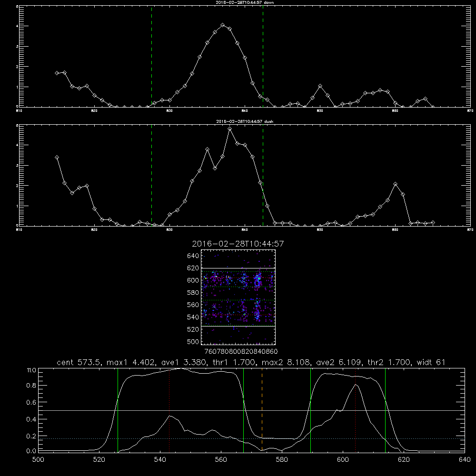476x476 pixels.
Task: Click the '600' x-axis label of bottom plot
Action: 343,460
